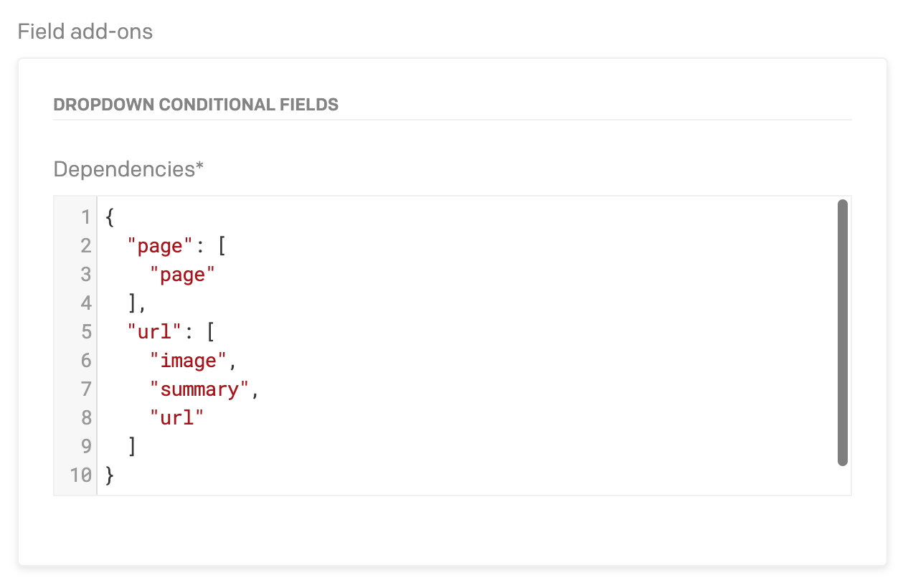Click the Dependencies editor vertical scrollbar
The height and width of the screenshot is (588, 908).
point(843,333)
